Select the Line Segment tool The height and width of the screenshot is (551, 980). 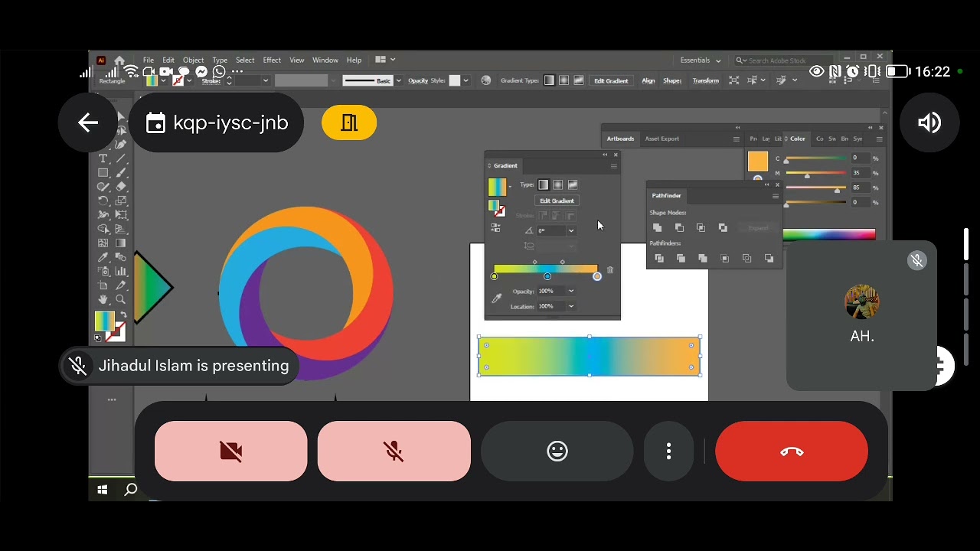click(121, 158)
